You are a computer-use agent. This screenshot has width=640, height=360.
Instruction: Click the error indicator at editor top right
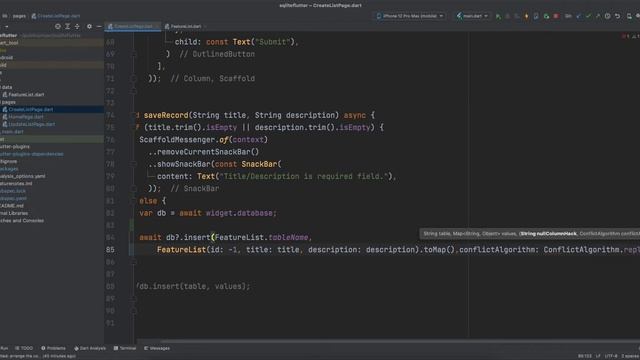[625, 36]
